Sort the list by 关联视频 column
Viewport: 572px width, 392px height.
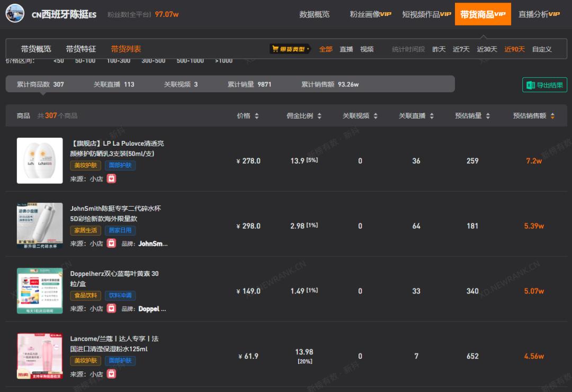(x=360, y=115)
